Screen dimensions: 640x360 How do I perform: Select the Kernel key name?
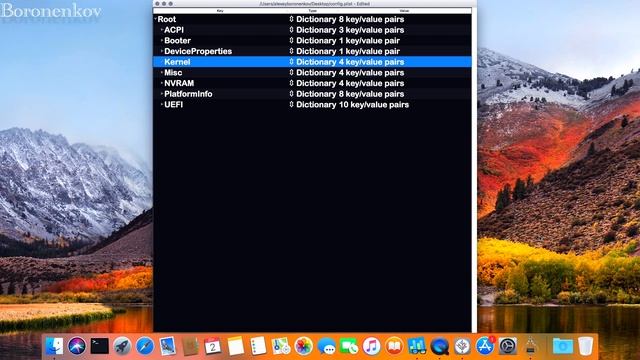(177, 62)
